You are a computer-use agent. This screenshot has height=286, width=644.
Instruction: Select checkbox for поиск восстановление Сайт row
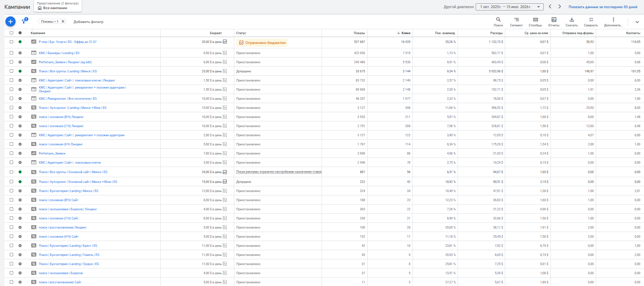pyautogui.click(x=11, y=282)
